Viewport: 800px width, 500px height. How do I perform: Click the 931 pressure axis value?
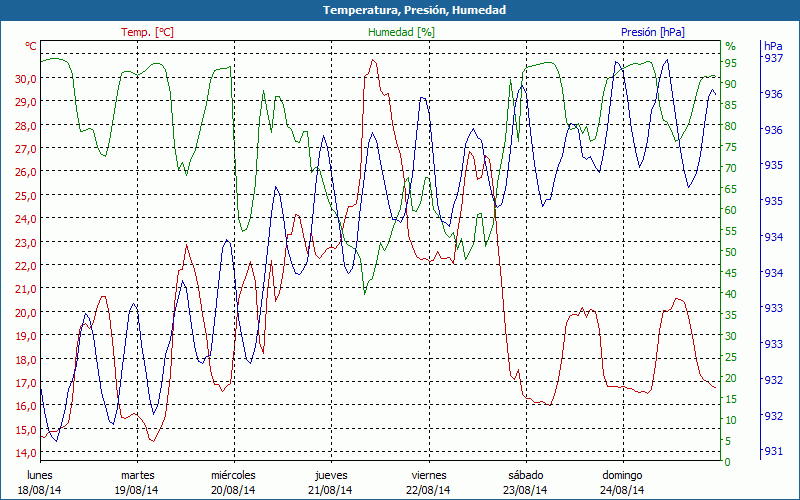pyautogui.click(x=773, y=452)
